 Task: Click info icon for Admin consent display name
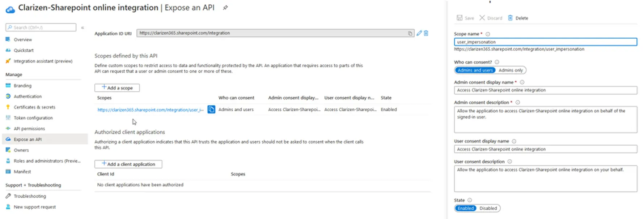(522, 82)
